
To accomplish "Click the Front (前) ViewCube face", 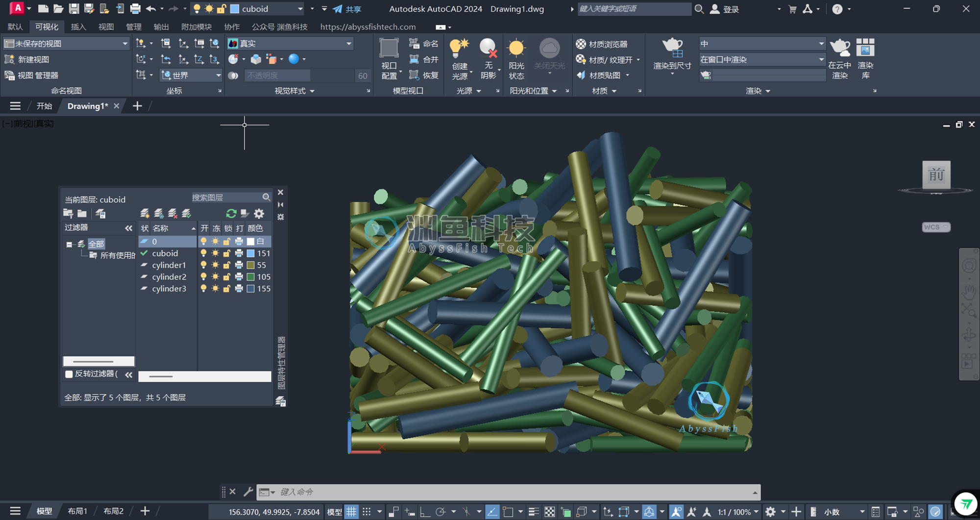I will [x=936, y=174].
